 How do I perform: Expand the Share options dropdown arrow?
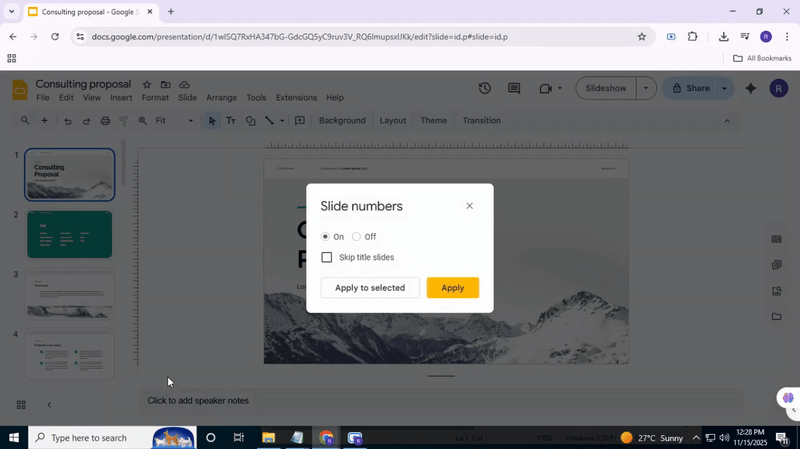tap(724, 88)
